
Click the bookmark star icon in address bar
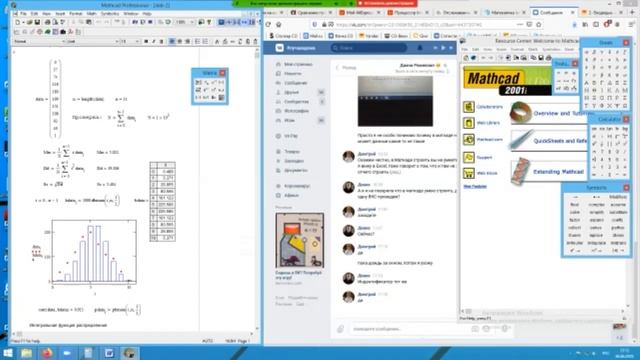pyautogui.click(x=538, y=24)
